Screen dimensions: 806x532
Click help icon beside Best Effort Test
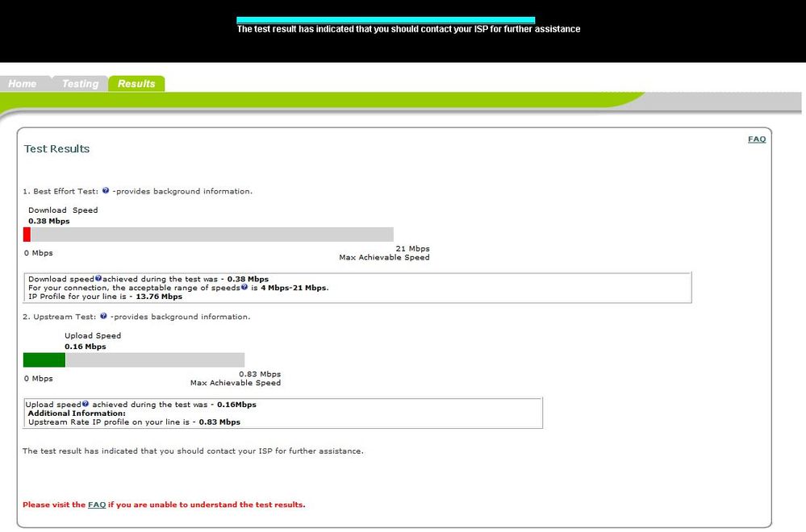(106, 191)
